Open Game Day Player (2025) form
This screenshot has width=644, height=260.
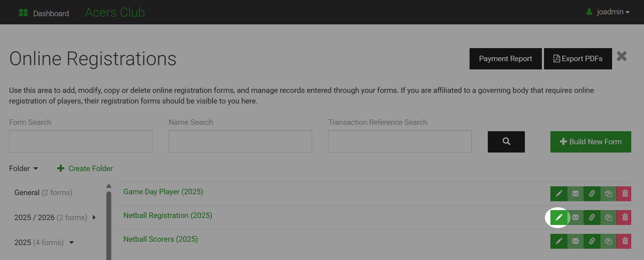click(163, 192)
